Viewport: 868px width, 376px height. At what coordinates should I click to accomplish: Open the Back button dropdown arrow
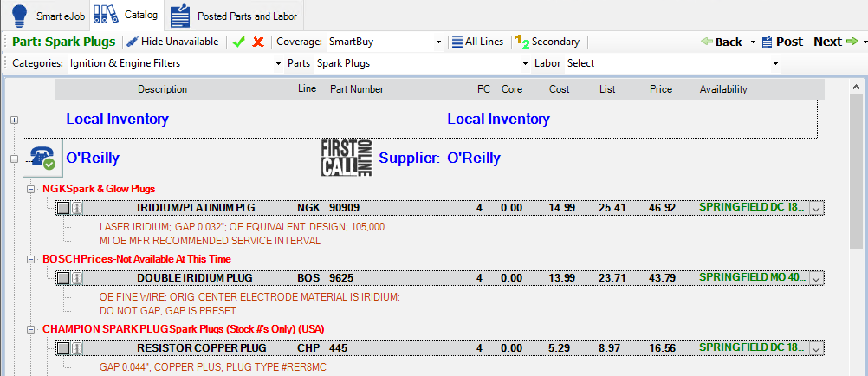pos(753,42)
